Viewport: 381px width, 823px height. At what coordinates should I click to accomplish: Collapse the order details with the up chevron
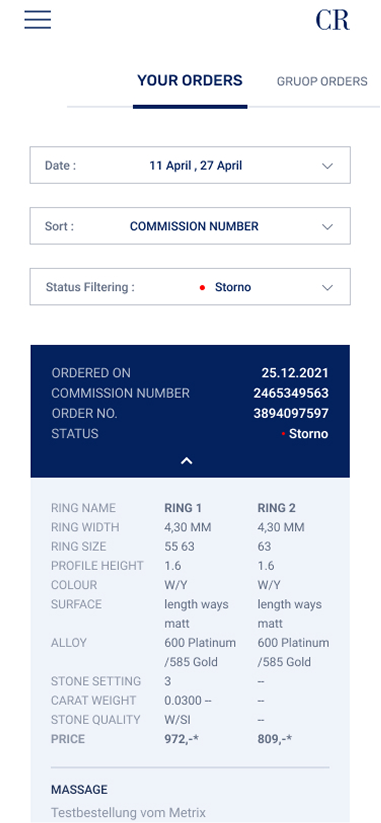point(187,461)
